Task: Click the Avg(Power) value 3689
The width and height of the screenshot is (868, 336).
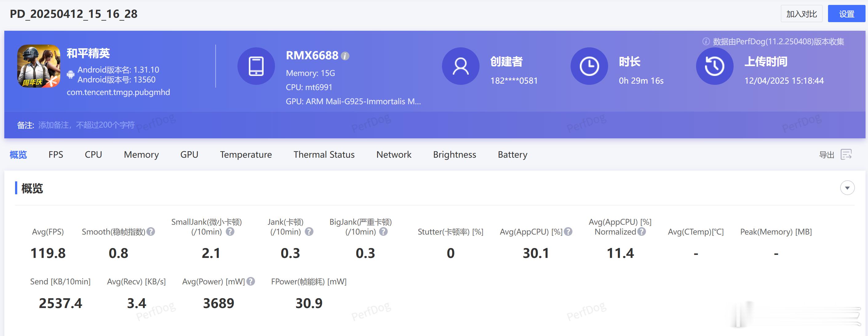Action: click(218, 303)
